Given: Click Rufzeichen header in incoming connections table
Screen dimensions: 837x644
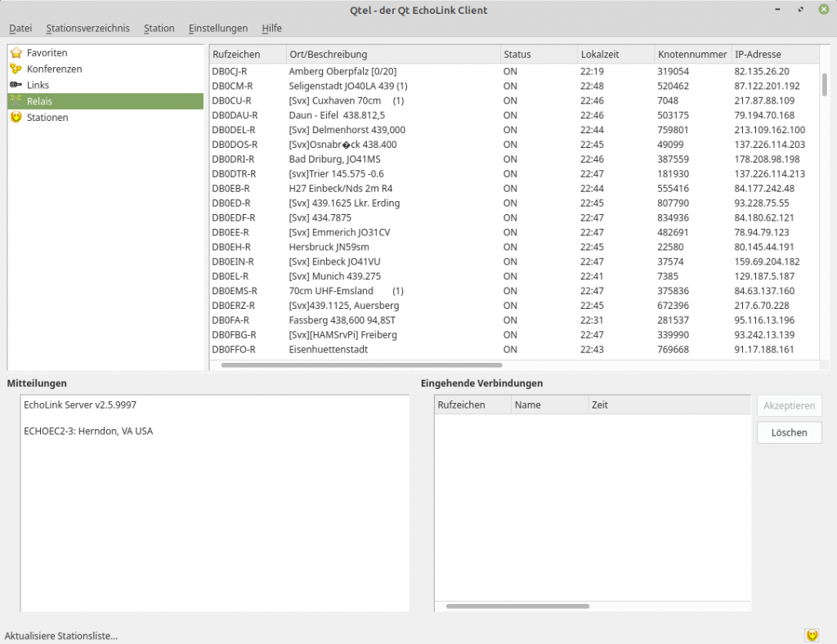Looking at the screenshot, I should point(473,405).
